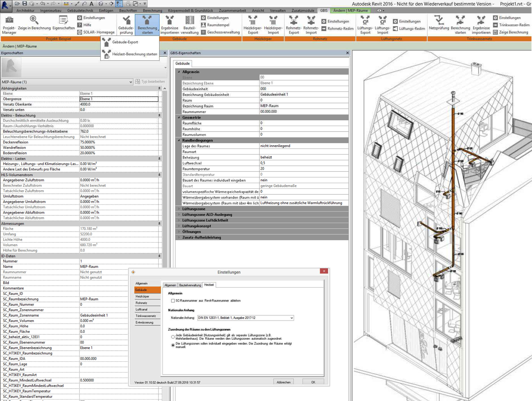
Task: Expand the Lüftungszone section
Action: [x=179, y=209]
